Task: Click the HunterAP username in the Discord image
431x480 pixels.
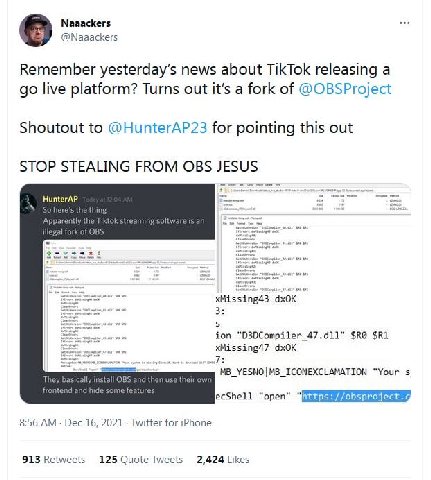Action: point(60,199)
